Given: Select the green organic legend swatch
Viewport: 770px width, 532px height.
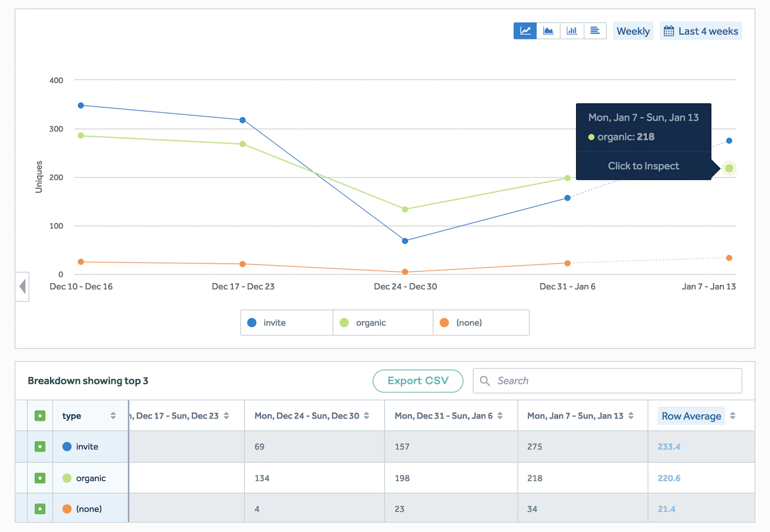Looking at the screenshot, I should click(x=344, y=323).
